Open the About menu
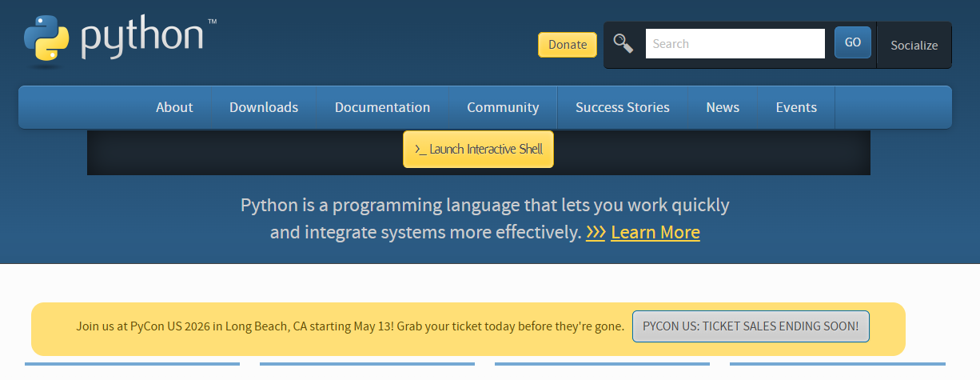Image resolution: width=980 pixels, height=380 pixels. coord(174,107)
